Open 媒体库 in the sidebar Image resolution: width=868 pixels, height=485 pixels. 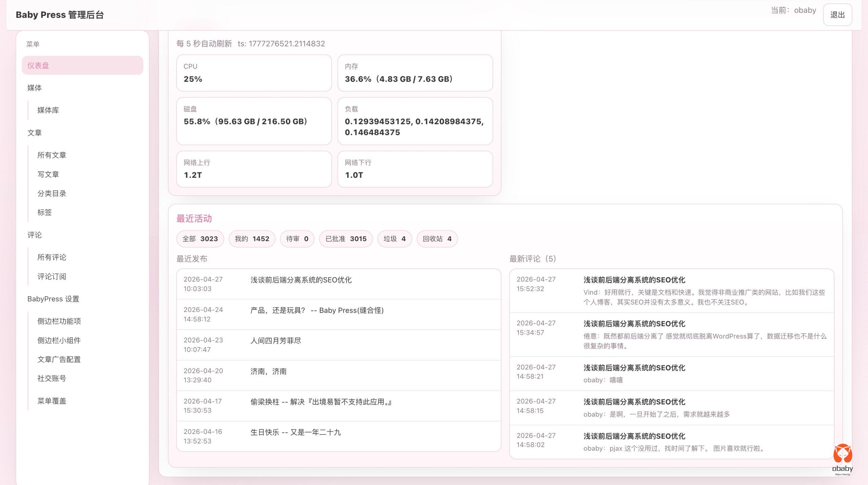(48, 110)
